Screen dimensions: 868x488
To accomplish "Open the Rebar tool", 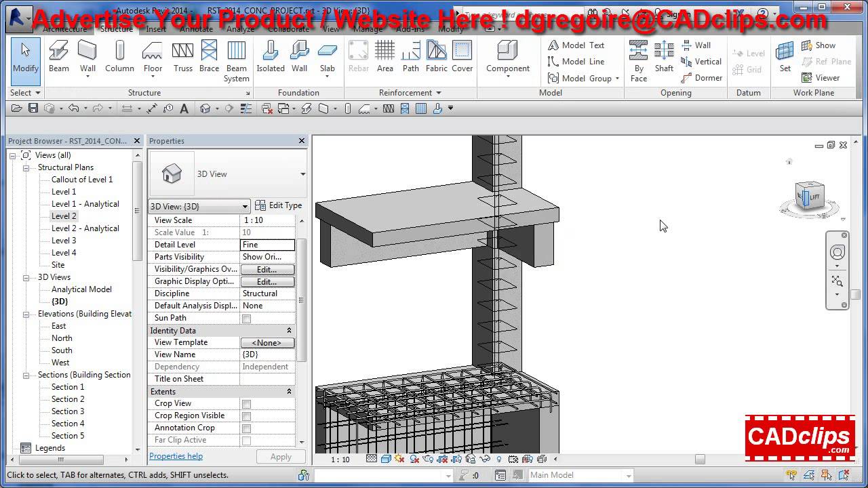I will 358,58.
